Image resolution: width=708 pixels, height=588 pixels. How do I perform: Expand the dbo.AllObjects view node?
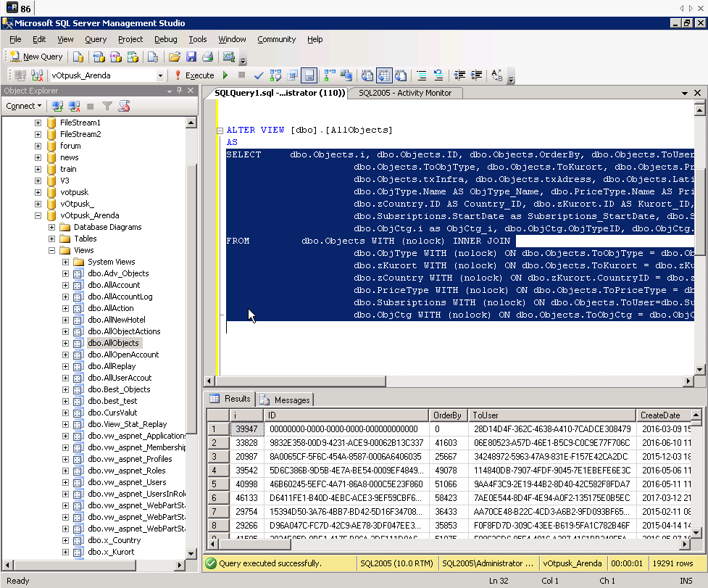click(x=65, y=343)
